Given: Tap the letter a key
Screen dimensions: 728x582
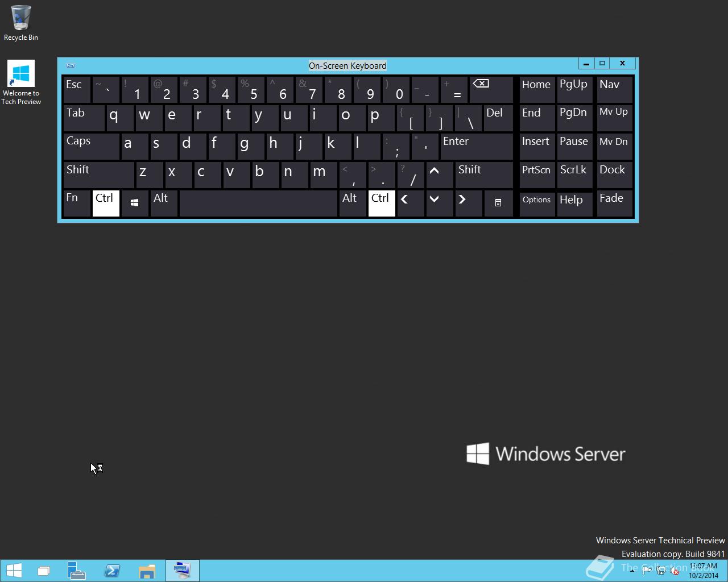Looking at the screenshot, I should click(135, 147).
